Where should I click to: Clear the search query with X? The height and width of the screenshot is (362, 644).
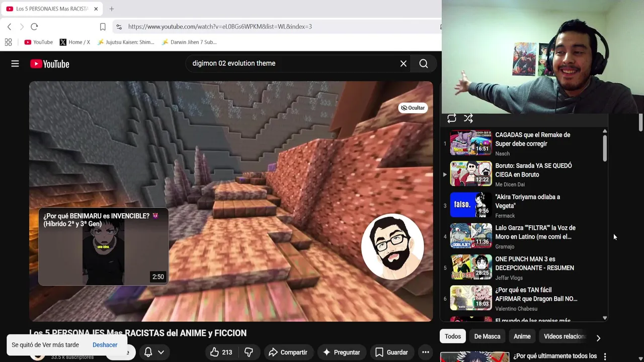click(x=404, y=64)
